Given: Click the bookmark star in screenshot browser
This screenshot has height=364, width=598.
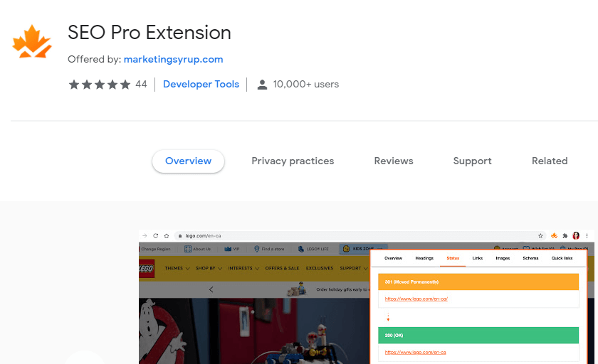Looking at the screenshot, I should pos(540,236).
